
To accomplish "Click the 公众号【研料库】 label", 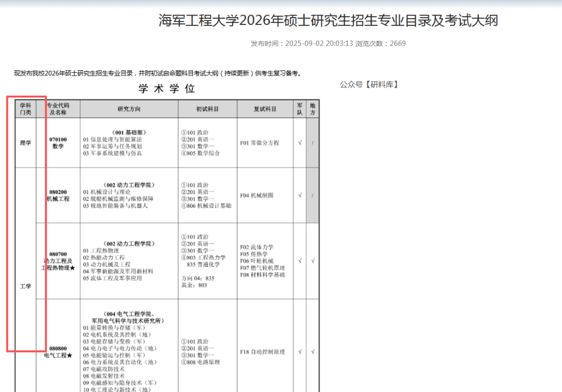I will tap(369, 84).
